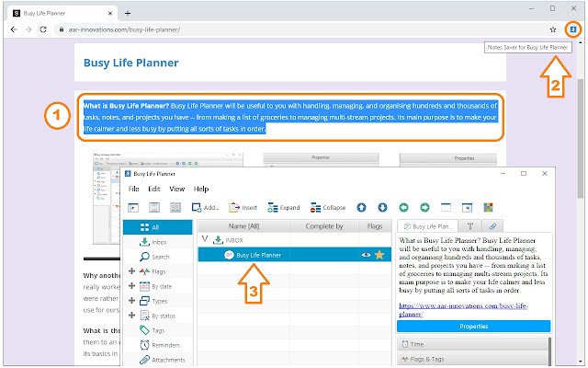Click the small window toolbar icon beside color grid
Screen dimensions: 588x368
(x=467, y=207)
